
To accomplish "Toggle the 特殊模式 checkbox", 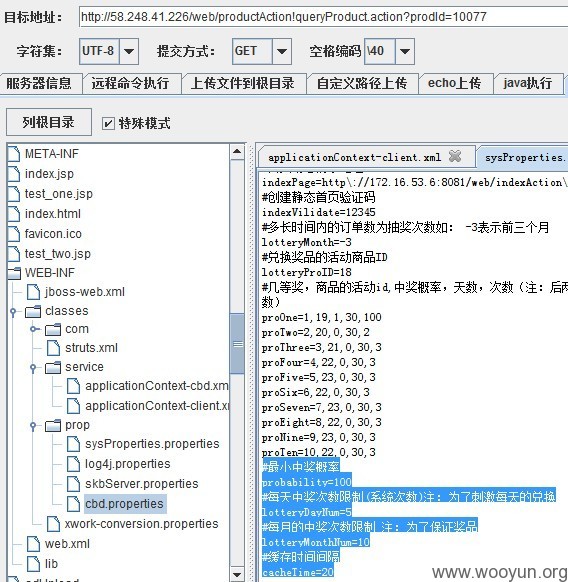I will [108, 123].
